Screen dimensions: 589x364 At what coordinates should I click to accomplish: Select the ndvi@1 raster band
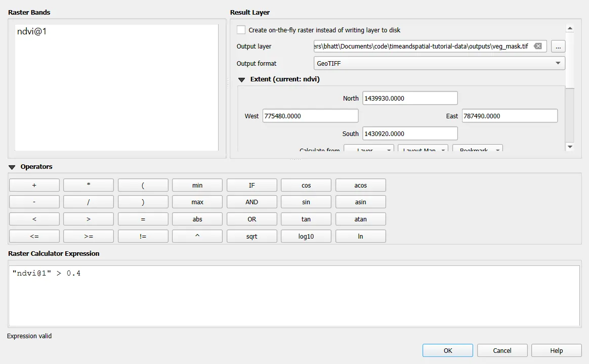[x=31, y=31]
